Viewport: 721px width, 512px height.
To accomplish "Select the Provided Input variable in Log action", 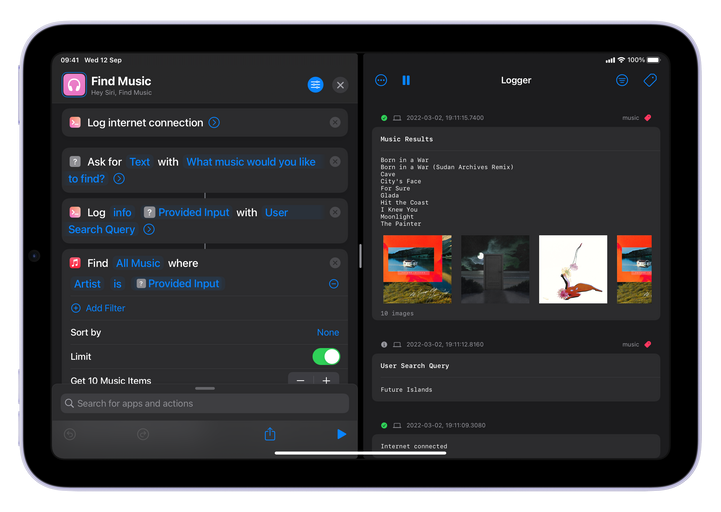I will pyautogui.click(x=187, y=213).
